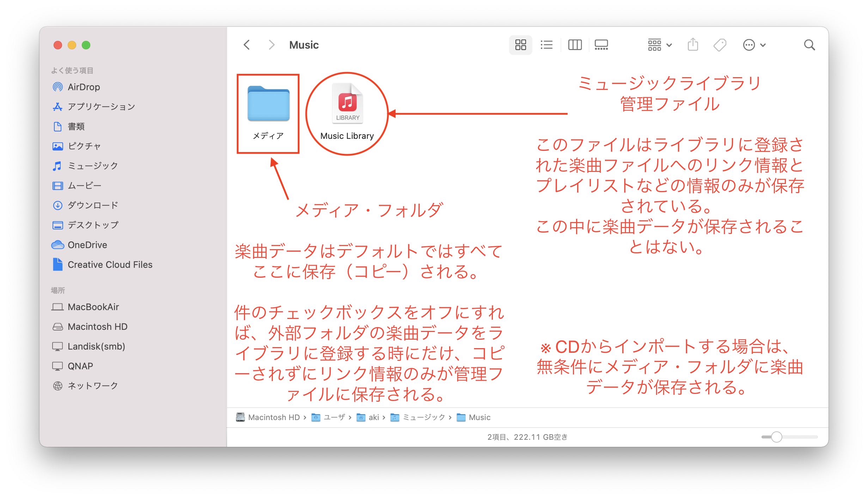Select the Music Library file icon
Screen dimensions: 868x499
tap(347, 103)
